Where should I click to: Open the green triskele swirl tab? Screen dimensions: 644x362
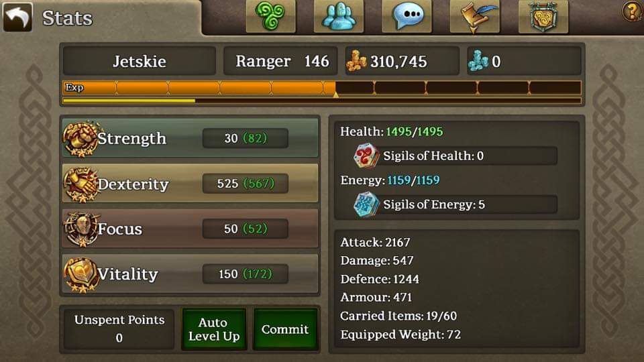point(270,16)
